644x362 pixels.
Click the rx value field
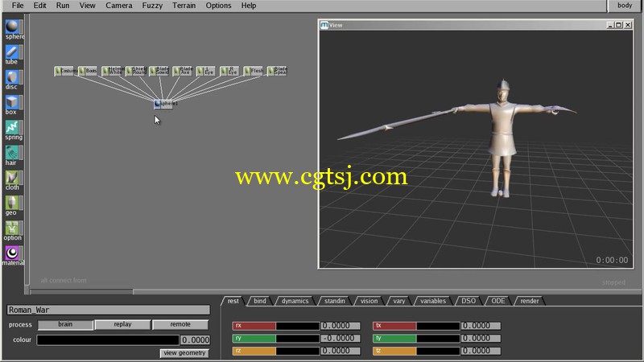coord(341,326)
